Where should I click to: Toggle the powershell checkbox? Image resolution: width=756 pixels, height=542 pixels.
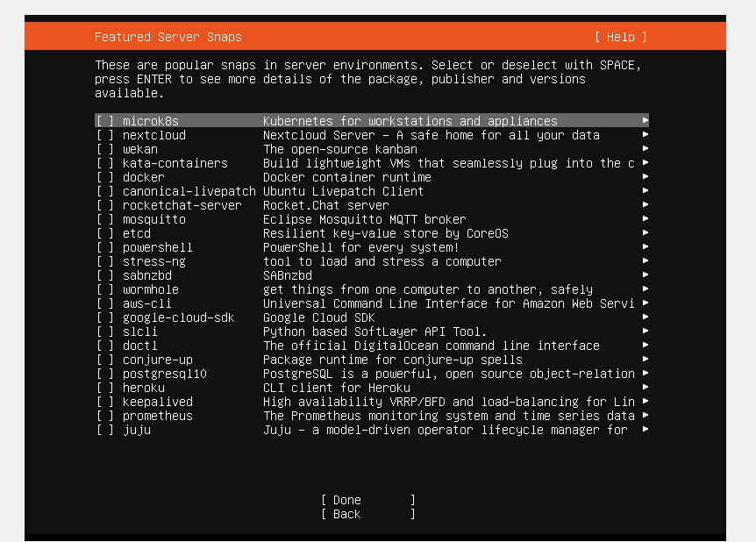click(105, 247)
